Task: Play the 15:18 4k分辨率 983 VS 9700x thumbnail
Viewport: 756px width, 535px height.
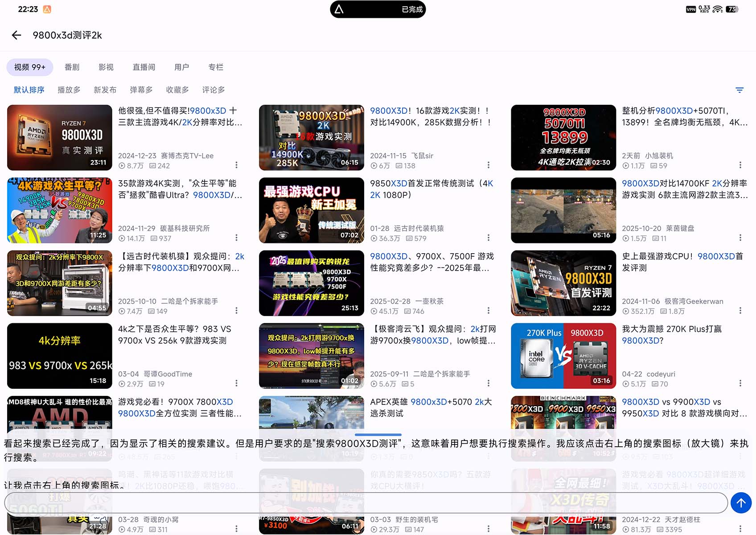Action: 60,356
